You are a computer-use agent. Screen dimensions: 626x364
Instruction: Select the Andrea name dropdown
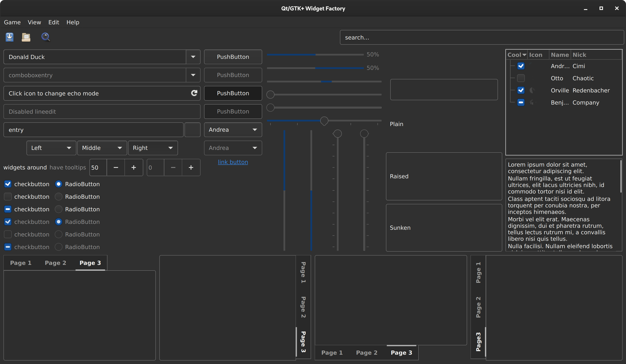(233, 129)
